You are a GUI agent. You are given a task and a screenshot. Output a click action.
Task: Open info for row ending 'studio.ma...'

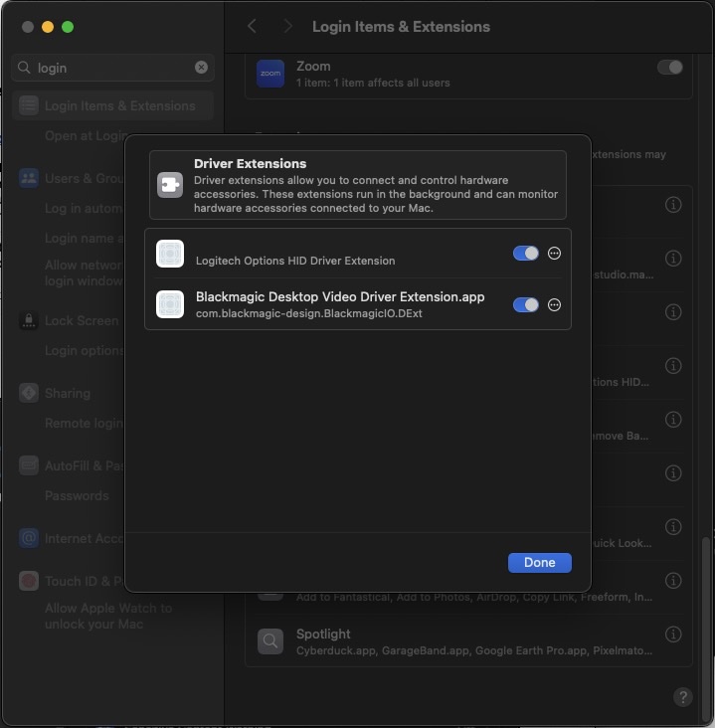point(673,259)
